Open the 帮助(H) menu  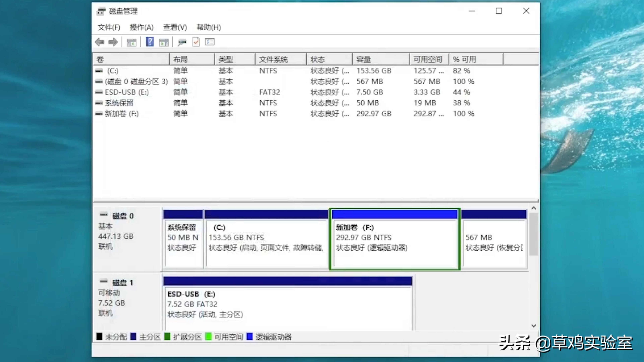coord(209,27)
